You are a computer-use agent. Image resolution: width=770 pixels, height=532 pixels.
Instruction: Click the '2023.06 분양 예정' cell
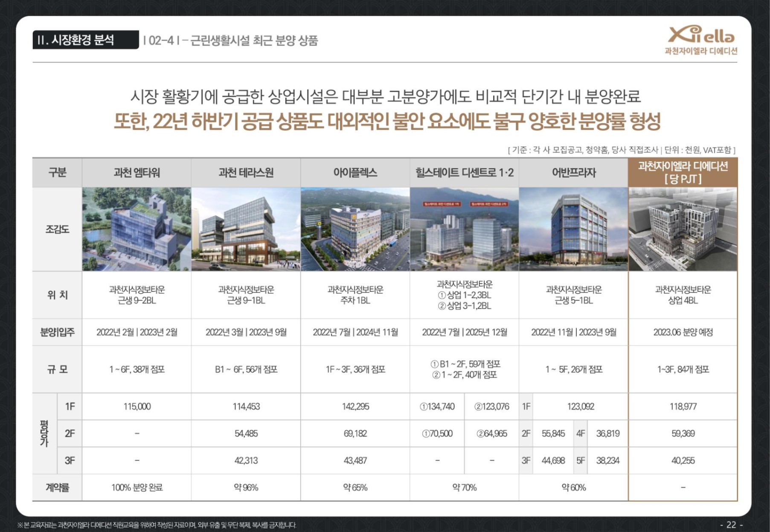(x=683, y=332)
